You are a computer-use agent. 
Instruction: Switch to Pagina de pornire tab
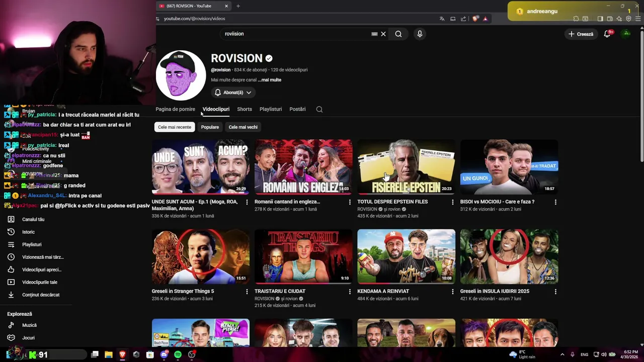[175, 109]
